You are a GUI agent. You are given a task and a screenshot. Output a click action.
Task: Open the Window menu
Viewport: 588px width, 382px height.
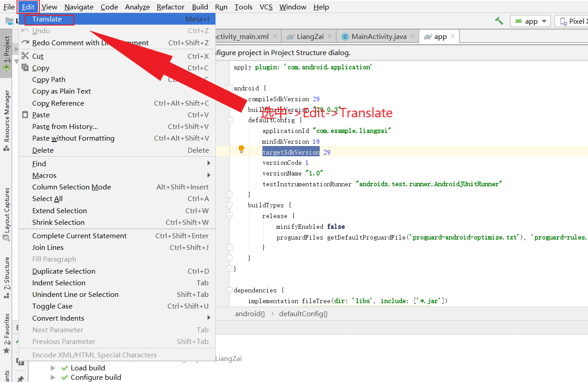293,7
